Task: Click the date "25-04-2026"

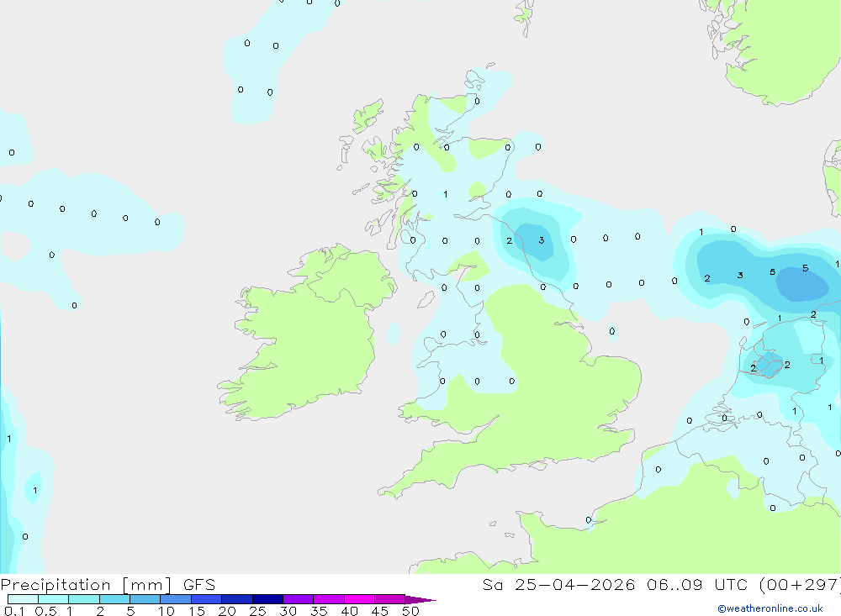Action: 575,584
